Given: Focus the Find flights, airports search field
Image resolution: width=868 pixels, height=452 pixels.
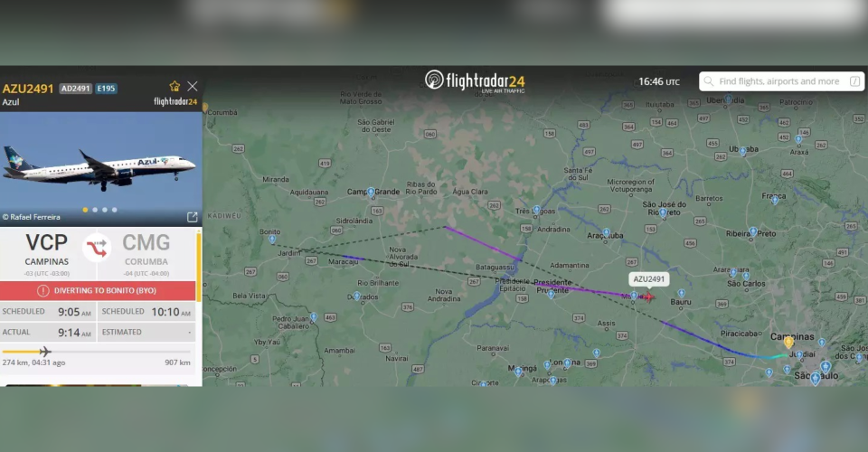Looking at the screenshot, I should (x=781, y=81).
